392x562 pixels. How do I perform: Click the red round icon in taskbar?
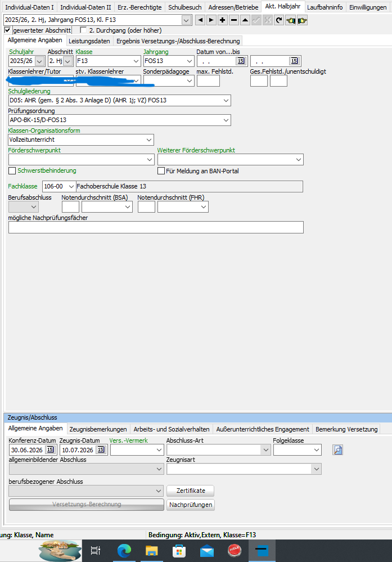(235, 551)
